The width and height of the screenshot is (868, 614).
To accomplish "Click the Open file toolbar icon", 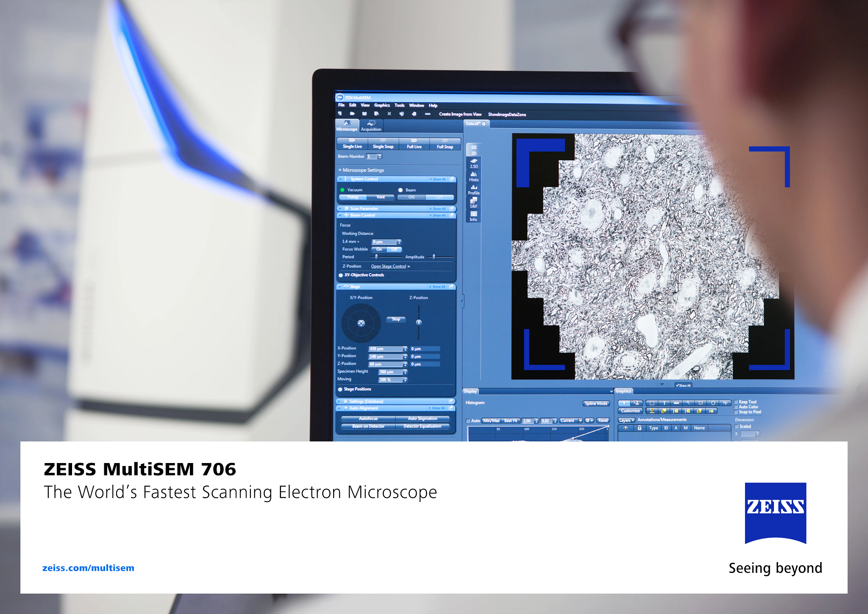I will (352, 114).
